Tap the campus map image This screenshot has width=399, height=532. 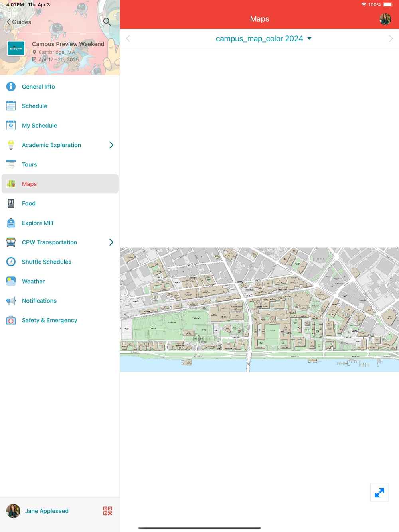[x=259, y=309]
